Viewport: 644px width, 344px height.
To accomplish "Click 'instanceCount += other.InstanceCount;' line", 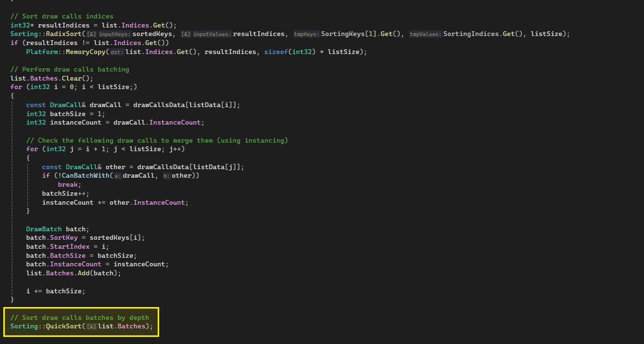I will pos(115,202).
